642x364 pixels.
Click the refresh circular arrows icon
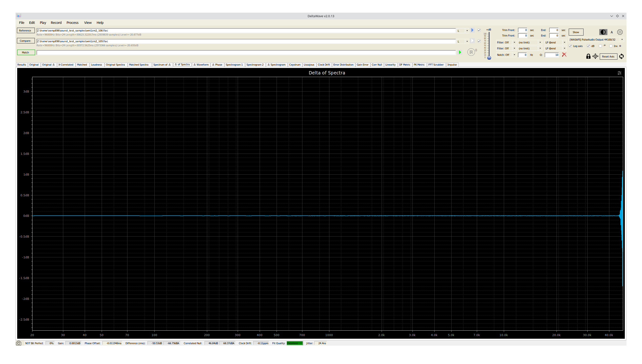(621, 56)
